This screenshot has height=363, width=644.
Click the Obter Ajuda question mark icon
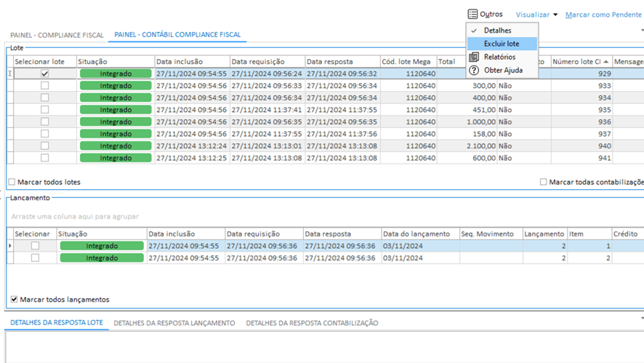click(474, 71)
